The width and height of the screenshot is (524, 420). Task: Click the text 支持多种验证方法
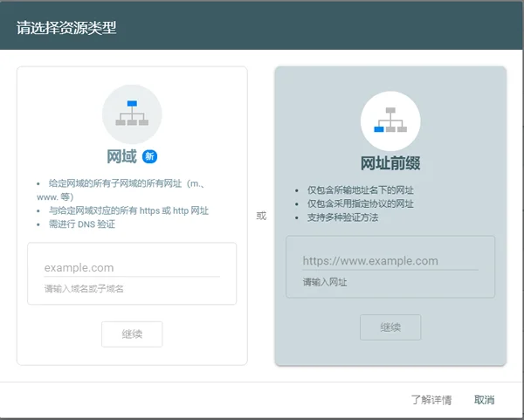343,217
